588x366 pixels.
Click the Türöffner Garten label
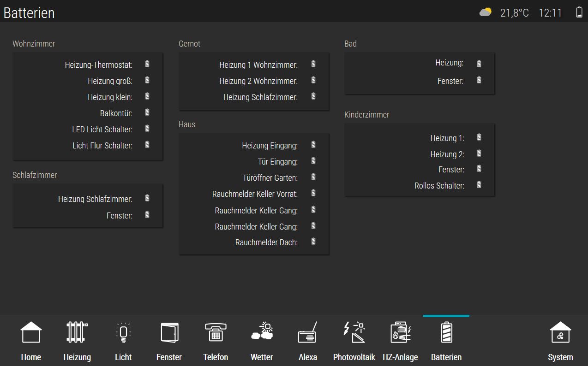coord(270,178)
